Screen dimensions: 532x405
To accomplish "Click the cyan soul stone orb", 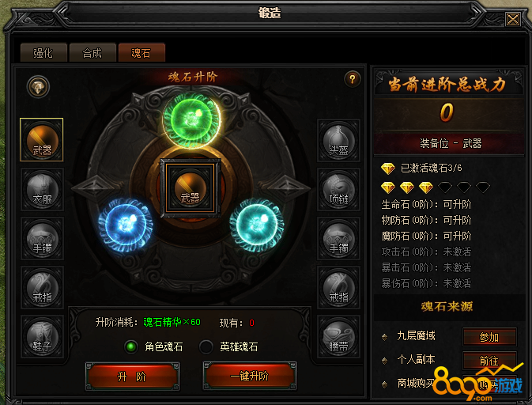I will 256,225.
